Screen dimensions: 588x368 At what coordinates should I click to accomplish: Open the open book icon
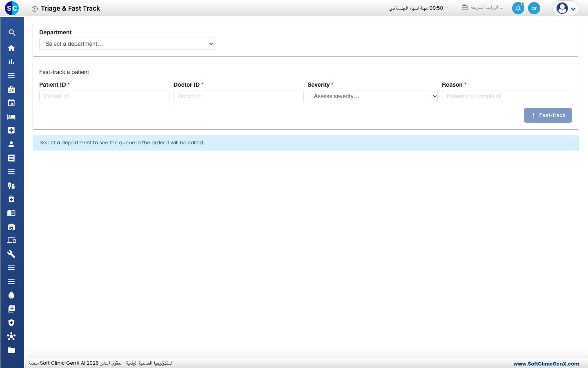point(11,213)
